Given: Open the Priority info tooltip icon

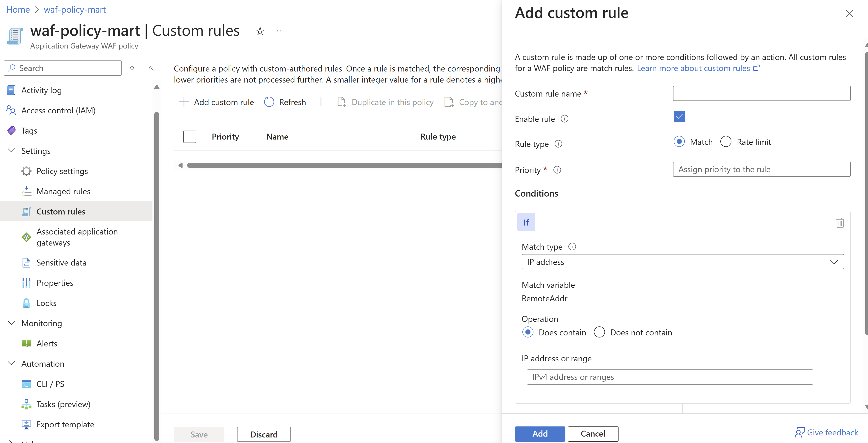Looking at the screenshot, I should click(557, 170).
